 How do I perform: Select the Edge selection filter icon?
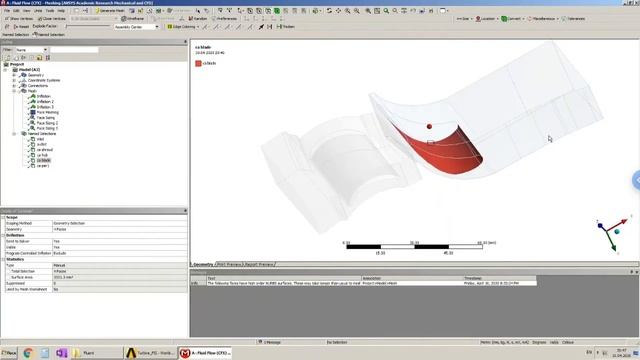click(259, 11)
